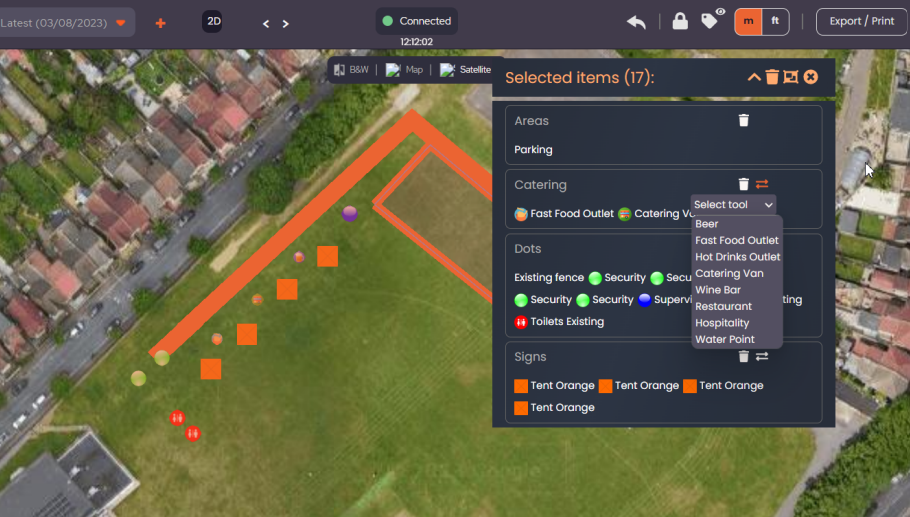Click the padlock lock icon
This screenshot has width=910, height=517.
coord(680,21)
